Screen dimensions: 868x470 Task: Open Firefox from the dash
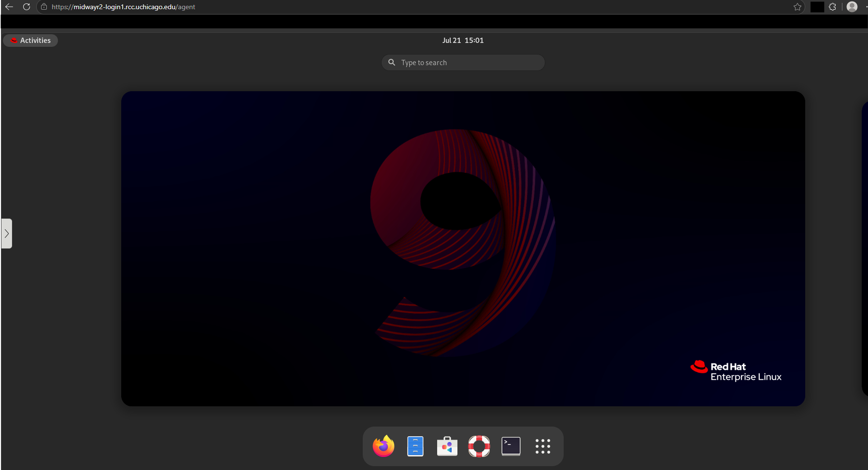coord(384,446)
